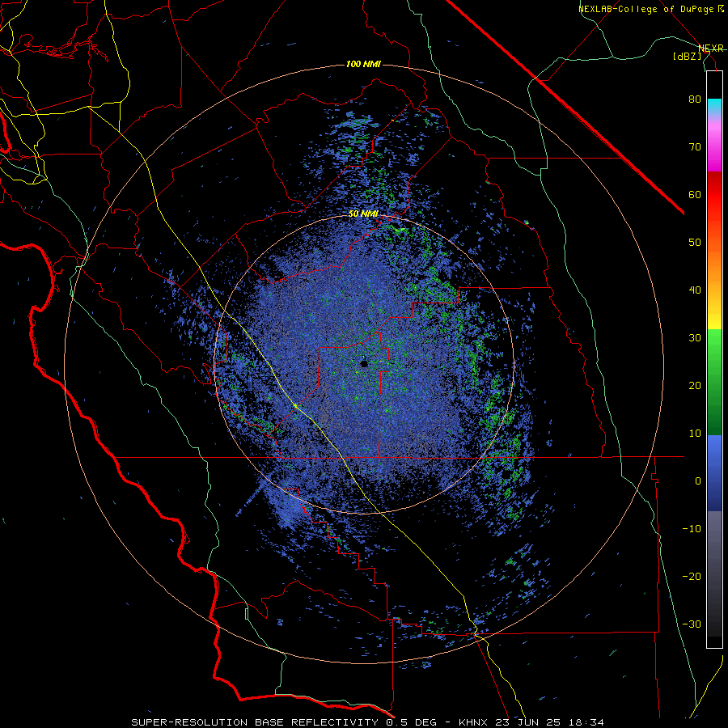Click the '50 NMI' range ring label

[363, 214]
